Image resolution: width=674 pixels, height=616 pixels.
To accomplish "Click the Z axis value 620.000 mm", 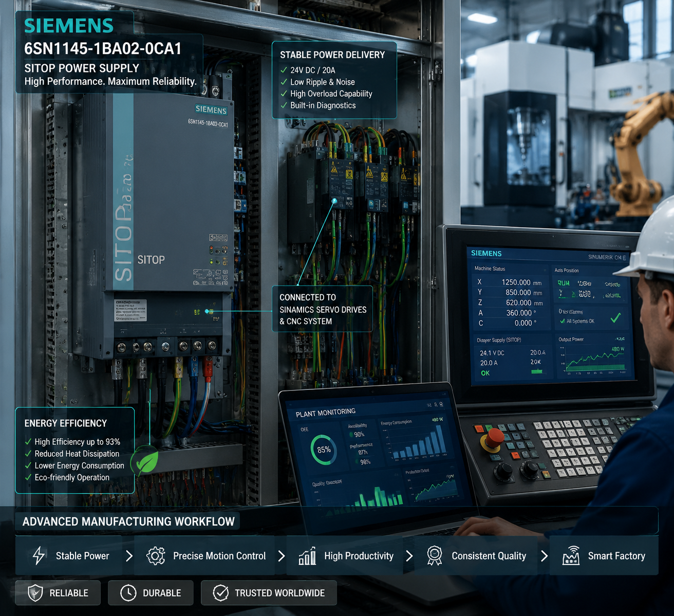I will 524,303.
